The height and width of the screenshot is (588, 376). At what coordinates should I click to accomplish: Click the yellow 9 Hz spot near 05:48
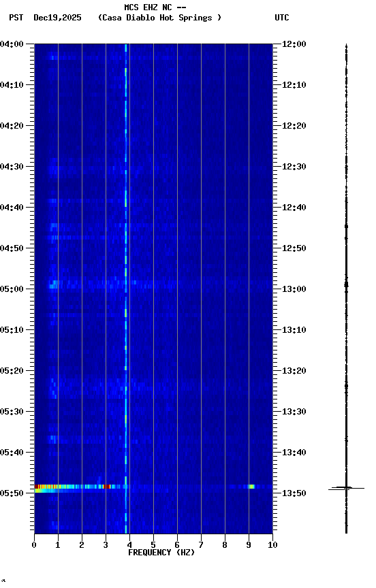[x=251, y=487]
